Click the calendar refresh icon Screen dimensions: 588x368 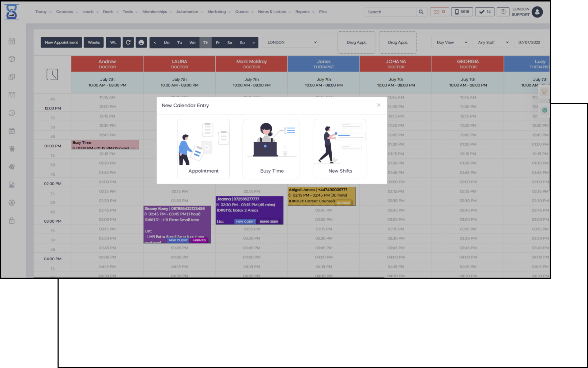128,42
